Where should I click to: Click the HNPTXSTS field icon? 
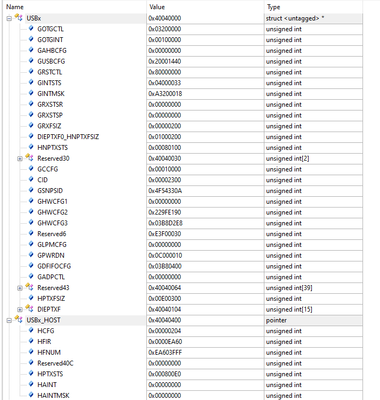click(x=31, y=147)
